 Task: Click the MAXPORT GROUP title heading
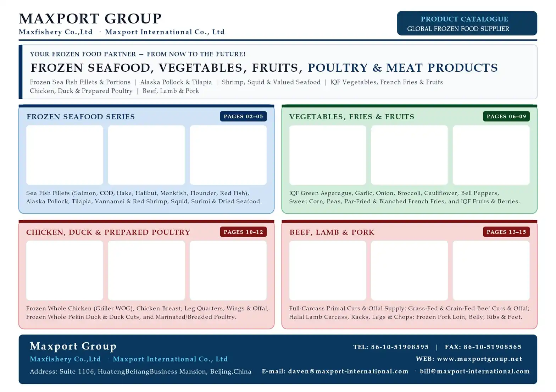[x=90, y=18]
